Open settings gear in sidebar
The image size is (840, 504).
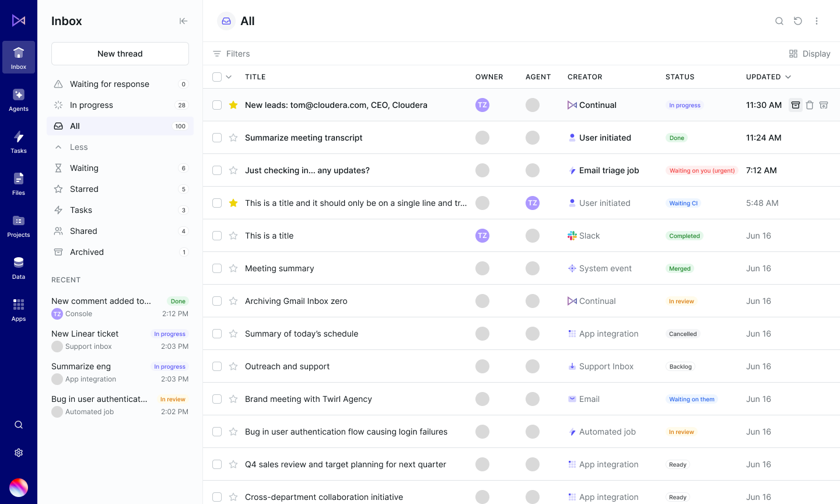pyautogui.click(x=19, y=453)
